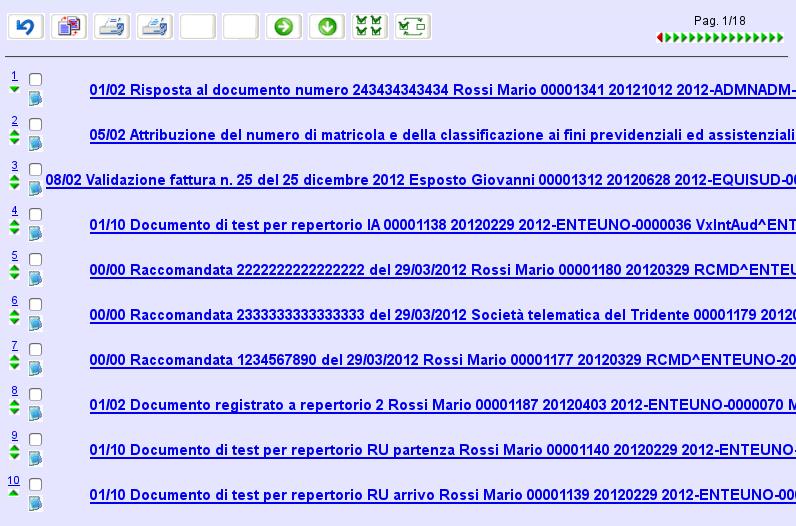The height and width of the screenshot is (526, 796).
Task: Tick the checkbox for row 2 Attribuzione del numero
Action: pos(35,124)
